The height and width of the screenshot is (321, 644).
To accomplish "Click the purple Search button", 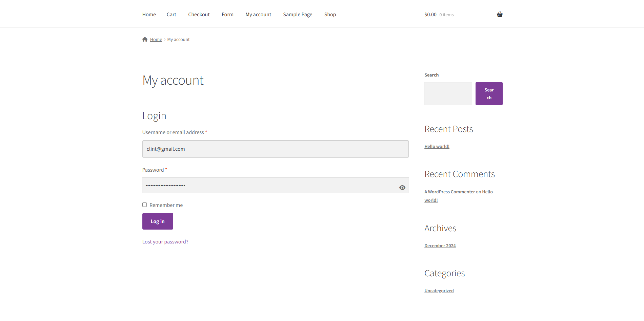I will 489,93.
